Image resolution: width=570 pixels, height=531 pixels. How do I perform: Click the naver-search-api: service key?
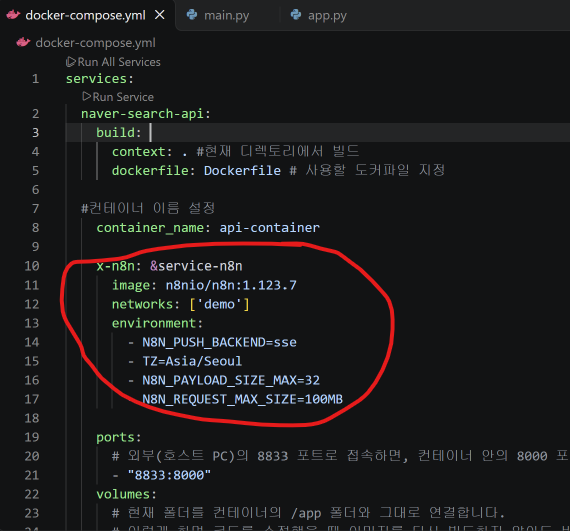[146, 114]
